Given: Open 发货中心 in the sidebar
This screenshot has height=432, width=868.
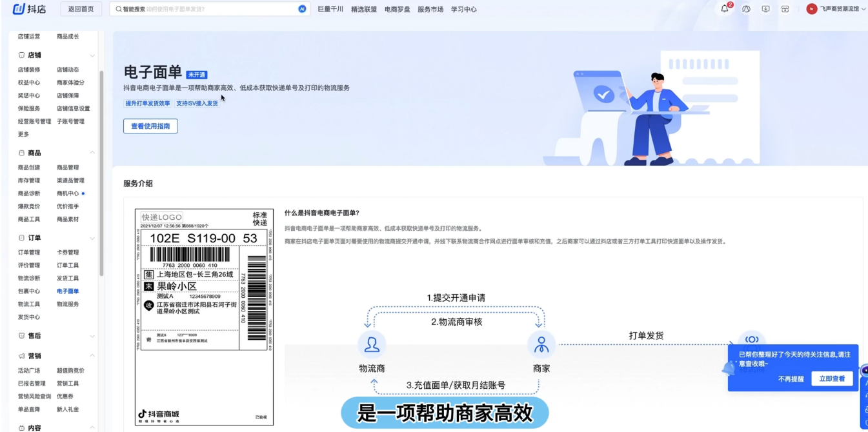Looking at the screenshot, I should point(29,317).
